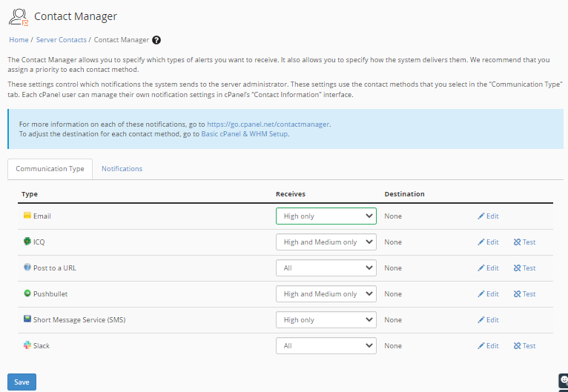
Task: Select the Communication Type tab
Action: [x=50, y=169]
